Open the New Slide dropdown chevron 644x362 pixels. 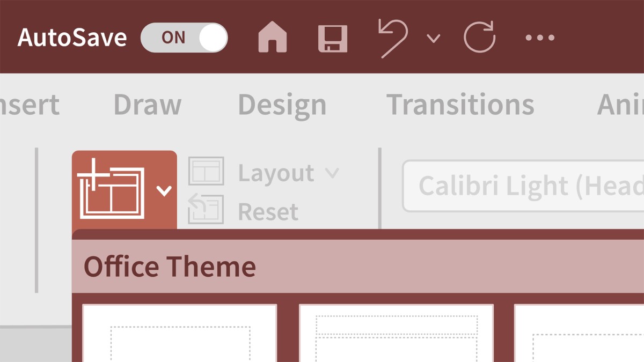click(x=164, y=190)
